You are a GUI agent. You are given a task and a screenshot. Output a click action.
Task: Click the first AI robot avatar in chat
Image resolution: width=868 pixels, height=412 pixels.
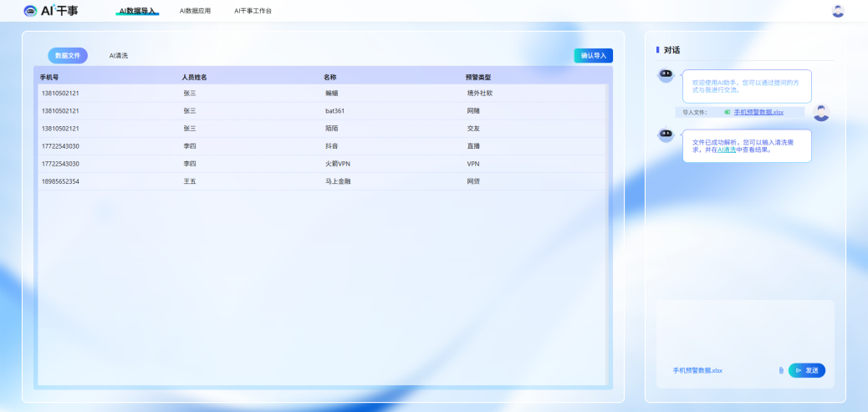[666, 75]
